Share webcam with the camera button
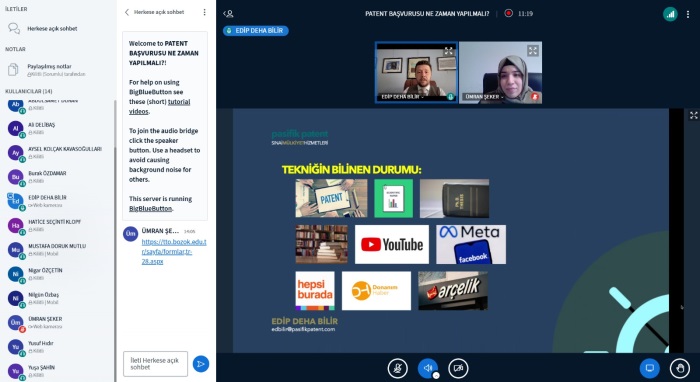700x382 pixels. point(458,368)
